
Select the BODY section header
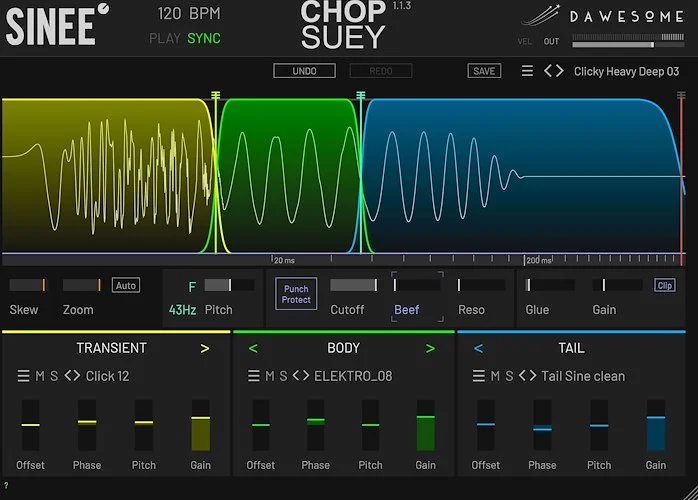pyautogui.click(x=343, y=348)
